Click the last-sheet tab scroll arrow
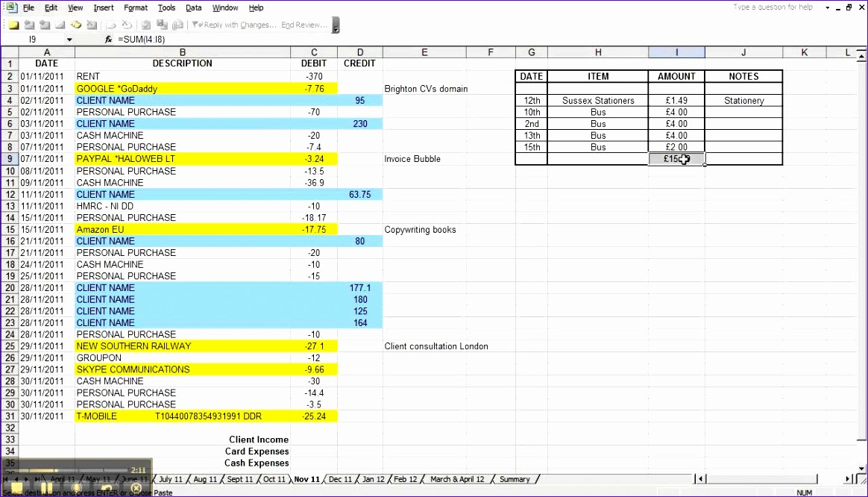The height and width of the screenshot is (497, 868). coord(37,479)
